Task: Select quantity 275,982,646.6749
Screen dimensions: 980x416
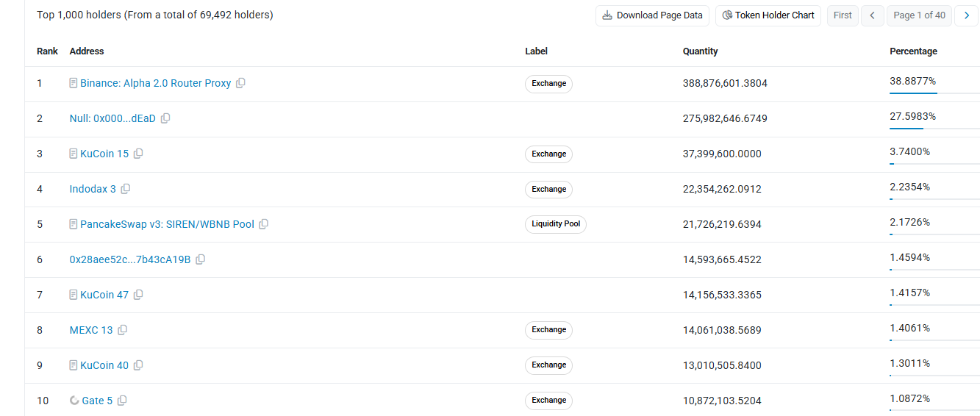Action: [x=725, y=119]
